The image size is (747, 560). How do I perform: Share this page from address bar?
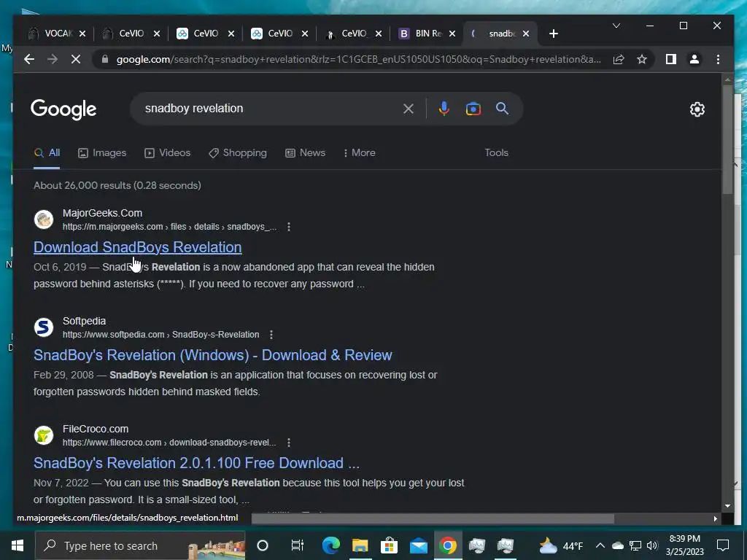coord(619,59)
